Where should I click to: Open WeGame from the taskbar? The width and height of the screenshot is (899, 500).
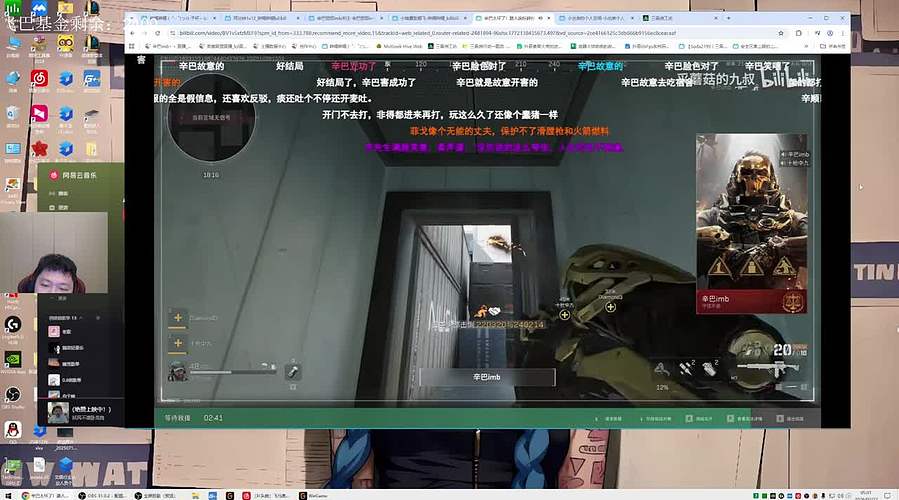coord(314,495)
